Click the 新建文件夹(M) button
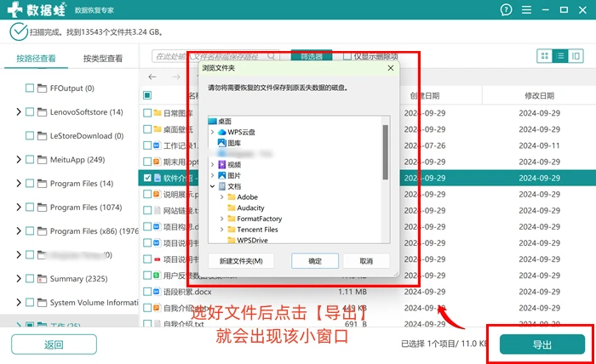Image resolution: width=596 pixels, height=364 pixels. [x=241, y=261]
